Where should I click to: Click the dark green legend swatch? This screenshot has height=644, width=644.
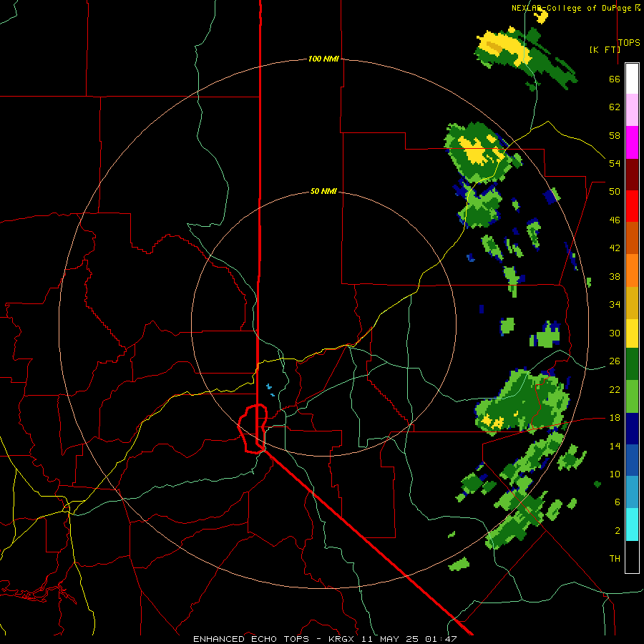(632, 364)
